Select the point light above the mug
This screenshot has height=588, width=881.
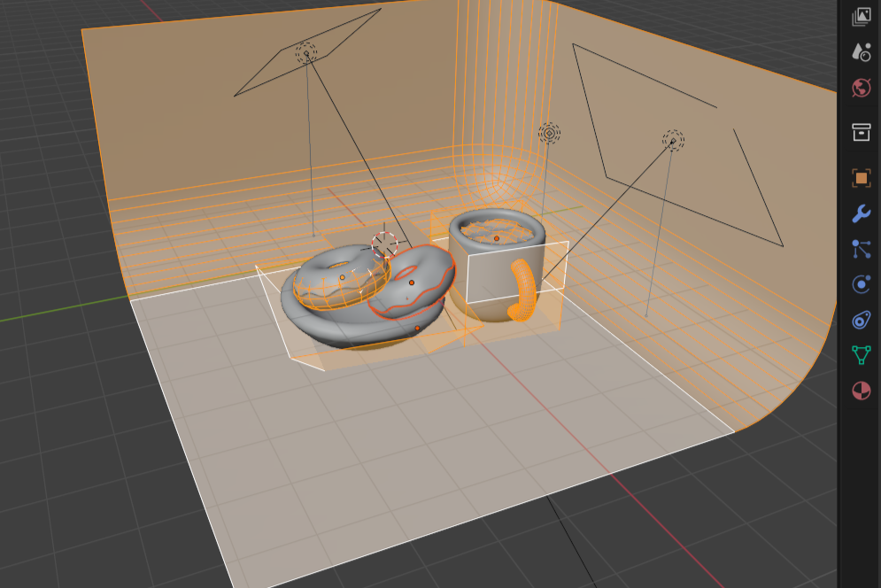click(549, 134)
